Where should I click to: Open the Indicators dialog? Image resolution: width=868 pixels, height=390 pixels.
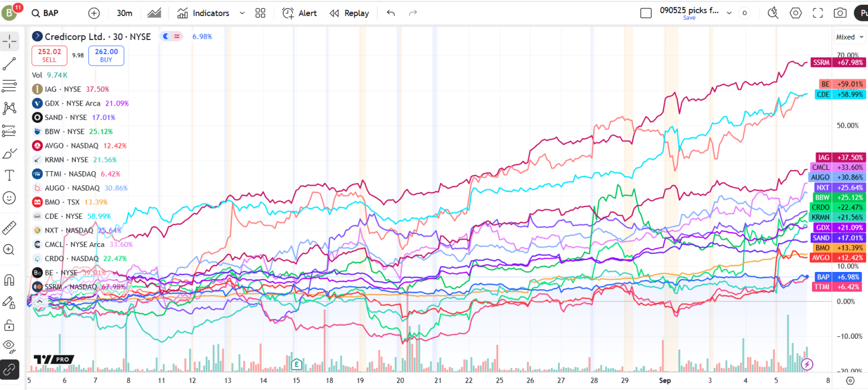coord(203,13)
